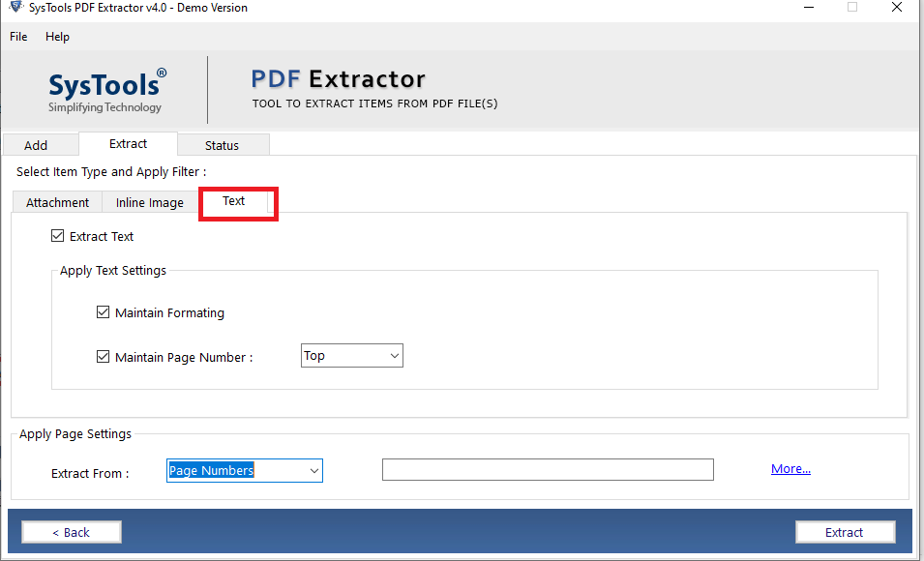Select the Extract tab
This screenshot has width=924, height=561.
(x=128, y=144)
